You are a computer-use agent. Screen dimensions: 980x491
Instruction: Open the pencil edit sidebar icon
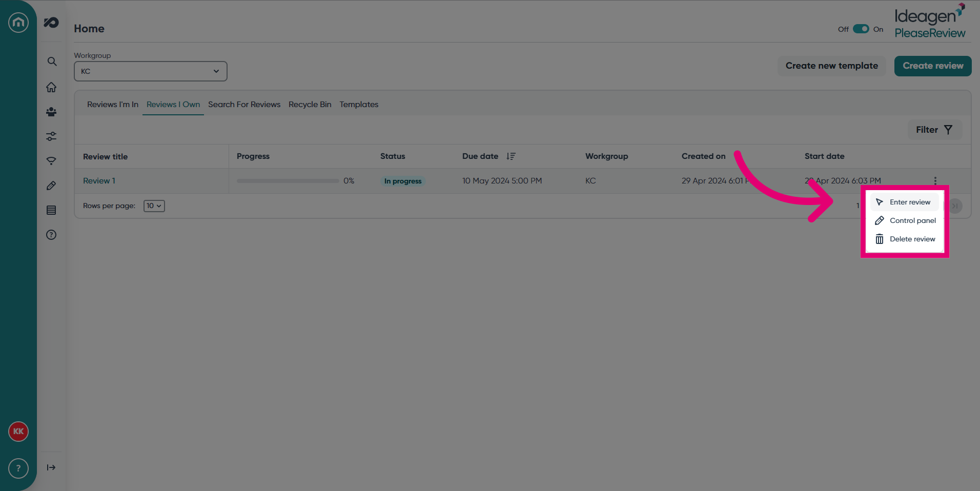(51, 186)
